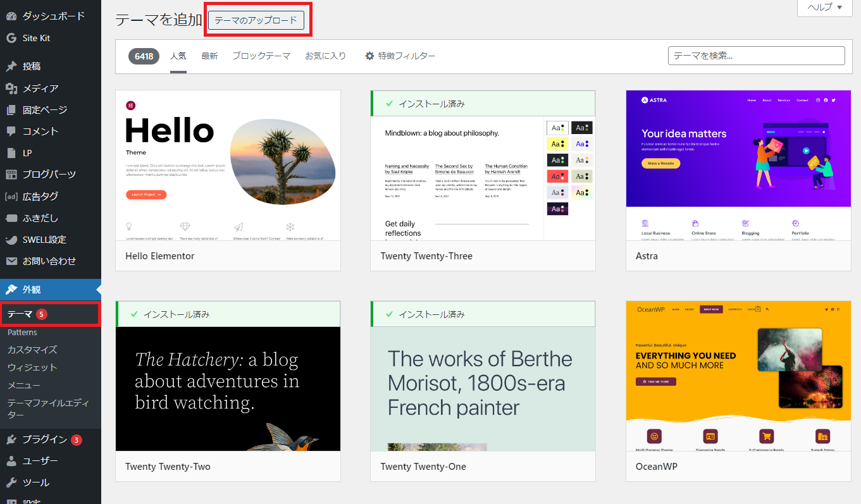The image size is (861, 504).
Task: Open メニュー under 外観
Action: click(24, 385)
